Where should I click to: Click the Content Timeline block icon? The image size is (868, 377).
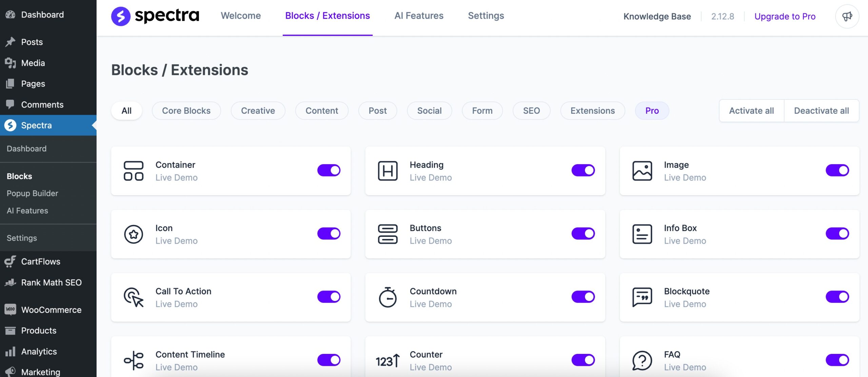[134, 360]
